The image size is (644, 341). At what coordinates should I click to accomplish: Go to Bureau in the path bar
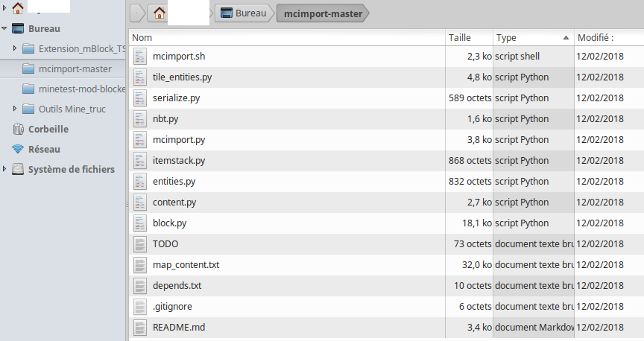click(244, 13)
